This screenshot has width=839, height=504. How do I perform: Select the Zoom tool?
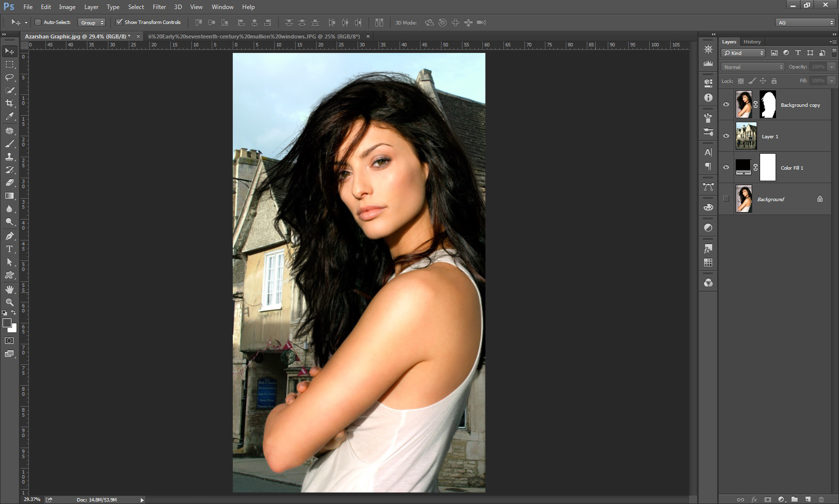point(9,302)
